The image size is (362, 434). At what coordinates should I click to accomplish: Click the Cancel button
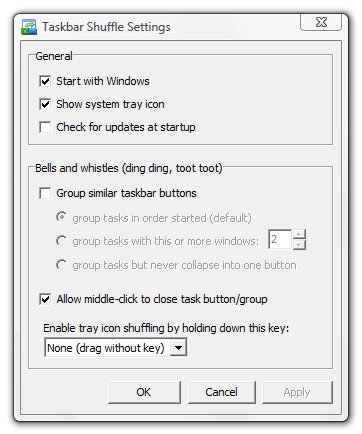tap(222, 392)
